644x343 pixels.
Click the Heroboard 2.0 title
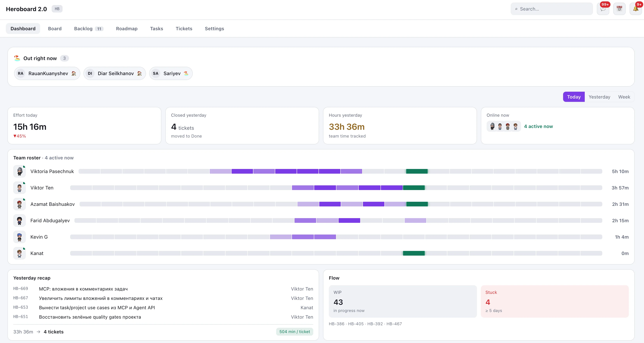(26, 9)
